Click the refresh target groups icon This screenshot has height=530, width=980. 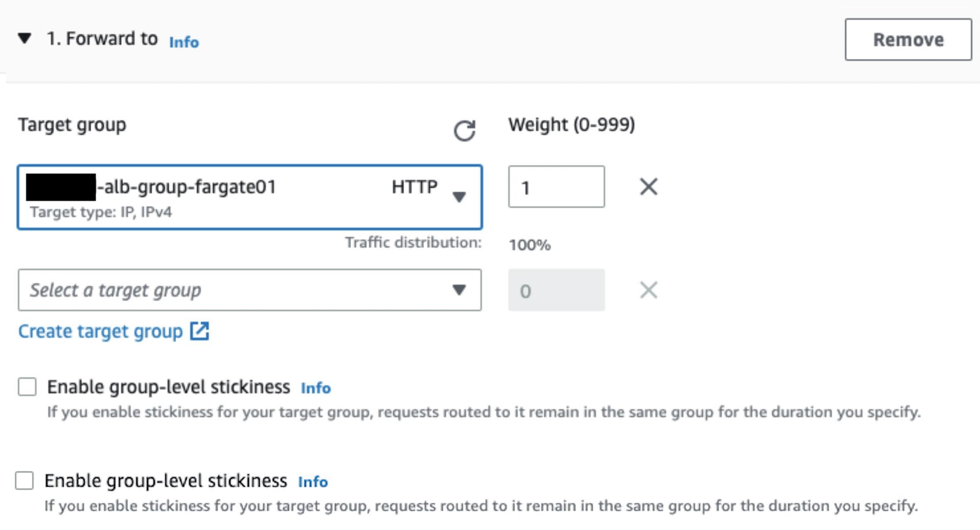tap(464, 131)
